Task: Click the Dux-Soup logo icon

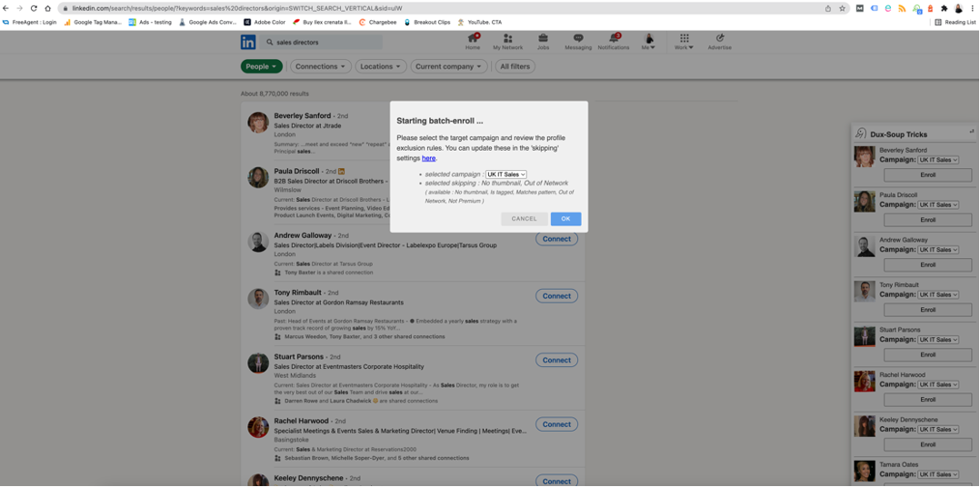Action: (861, 134)
